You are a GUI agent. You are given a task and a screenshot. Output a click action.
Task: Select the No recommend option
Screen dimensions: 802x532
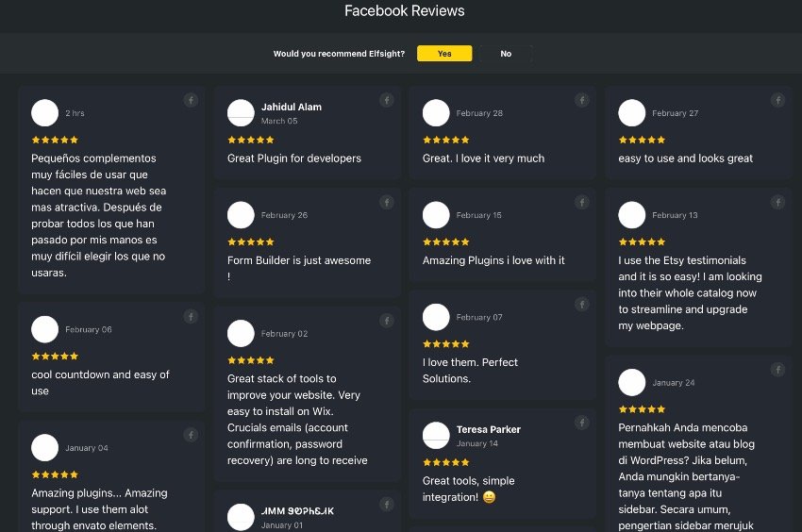(506, 53)
